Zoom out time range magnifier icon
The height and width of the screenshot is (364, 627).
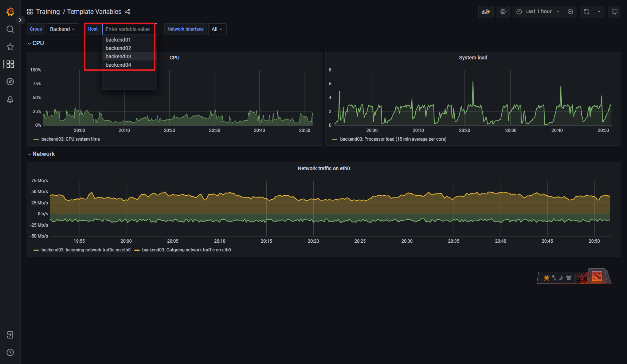[x=571, y=12]
